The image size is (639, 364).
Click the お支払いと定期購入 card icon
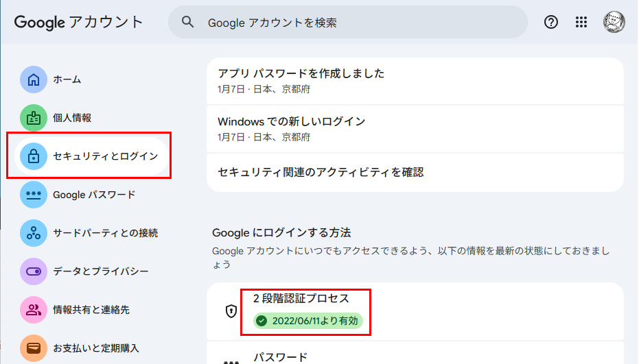[x=34, y=348]
